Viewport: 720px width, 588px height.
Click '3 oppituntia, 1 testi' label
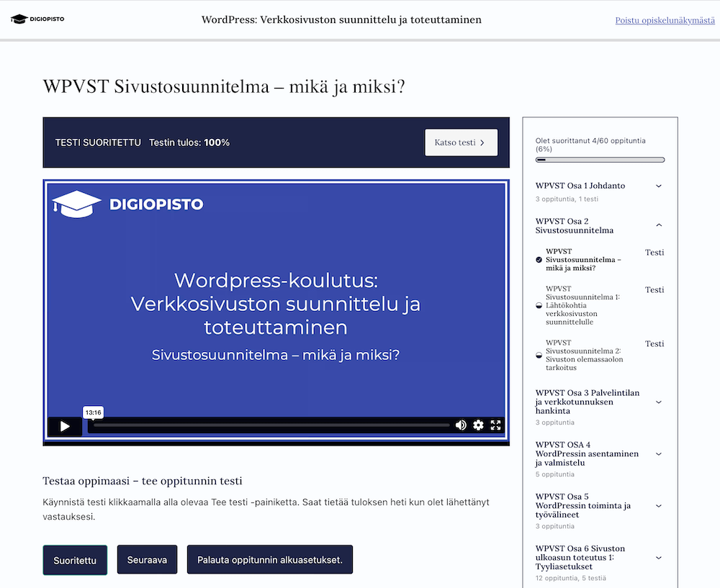click(x=567, y=199)
